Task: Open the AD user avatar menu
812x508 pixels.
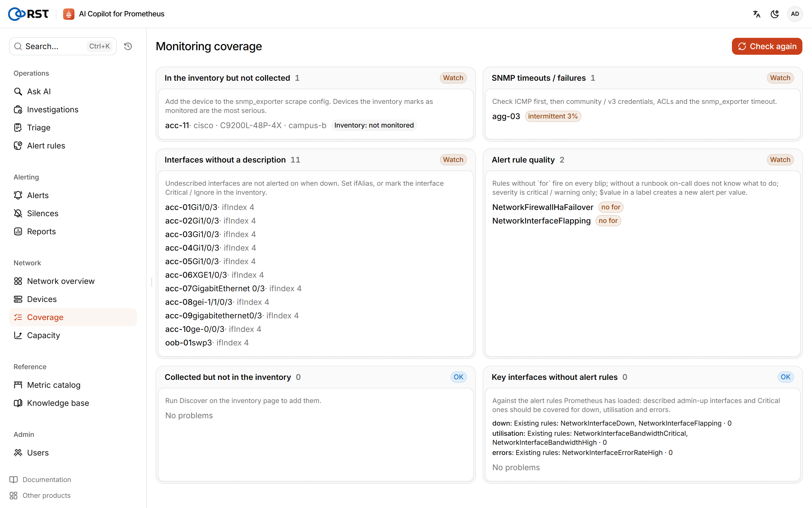Action: tap(795, 14)
